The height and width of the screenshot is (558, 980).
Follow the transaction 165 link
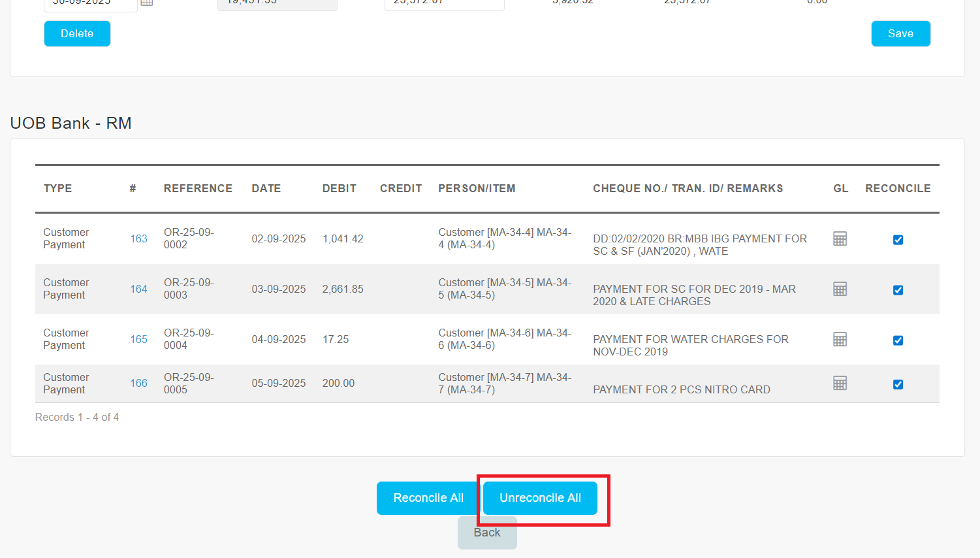coord(138,340)
